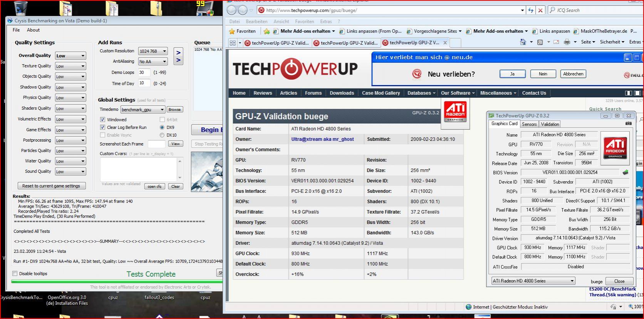
Task: Toggle the 64 bit checkbox
Action: pos(162,120)
